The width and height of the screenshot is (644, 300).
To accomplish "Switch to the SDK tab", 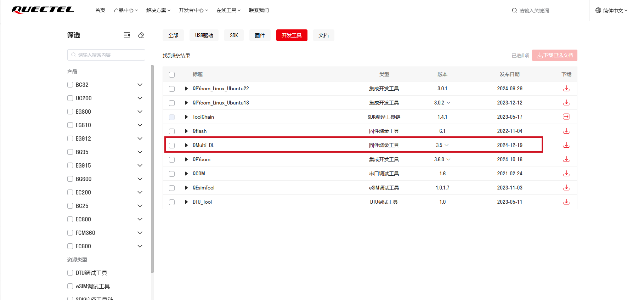I will tap(234, 35).
